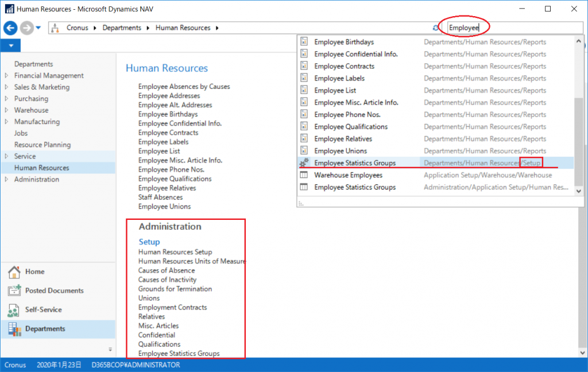
Task: Open Causes of Absence link
Action: 167,270
